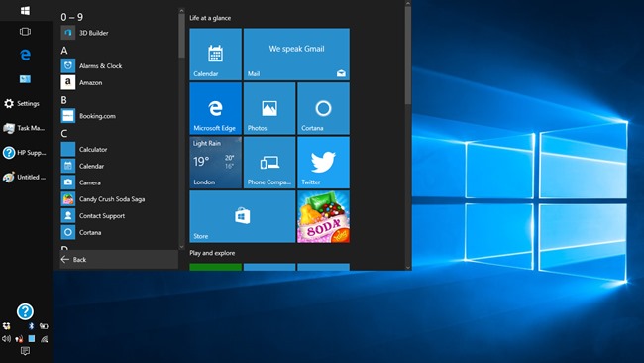
Task: Click the tiles pane scroll up arrow
Action: 408,3
